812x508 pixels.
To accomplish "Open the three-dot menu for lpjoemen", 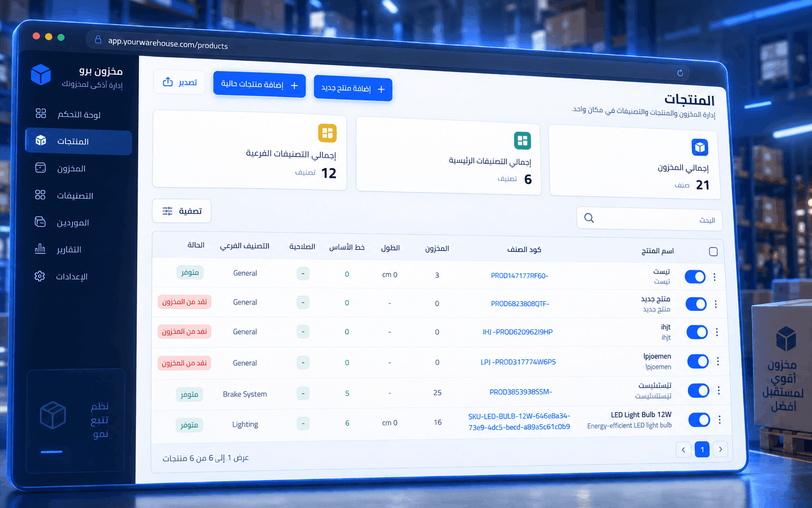I will tap(718, 361).
